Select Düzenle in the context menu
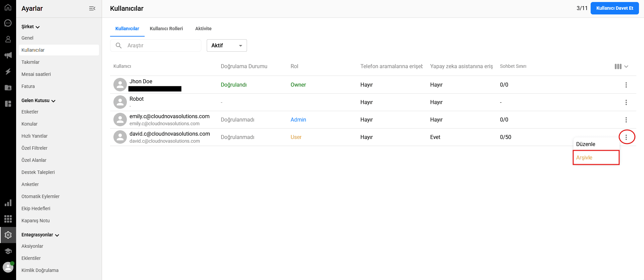The width and height of the screenshot is (644, 280). (x=586, y=144)
